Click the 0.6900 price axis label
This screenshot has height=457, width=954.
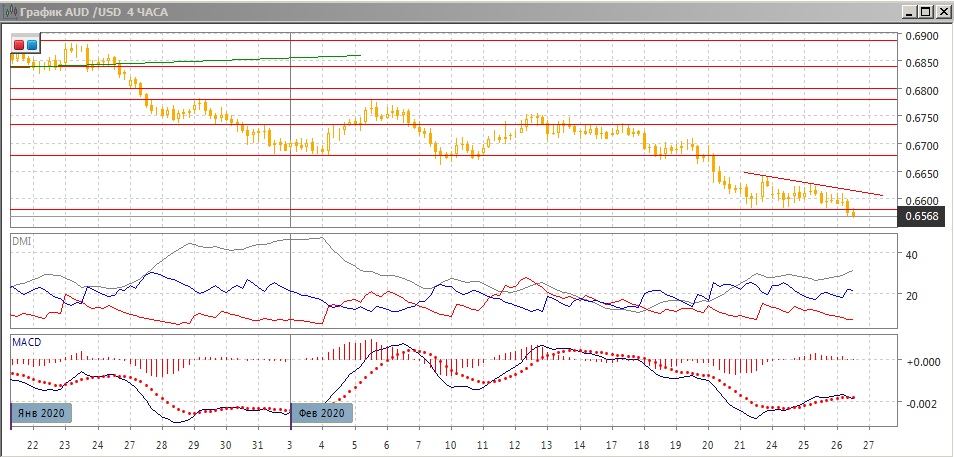(921, 37)
